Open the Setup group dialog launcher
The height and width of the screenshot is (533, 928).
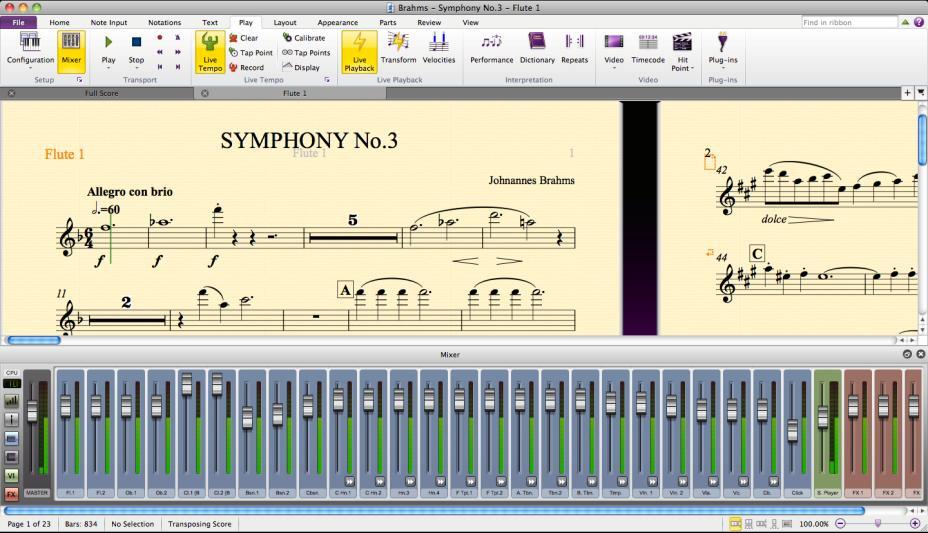pyautogui.click(x=79, y=80)
